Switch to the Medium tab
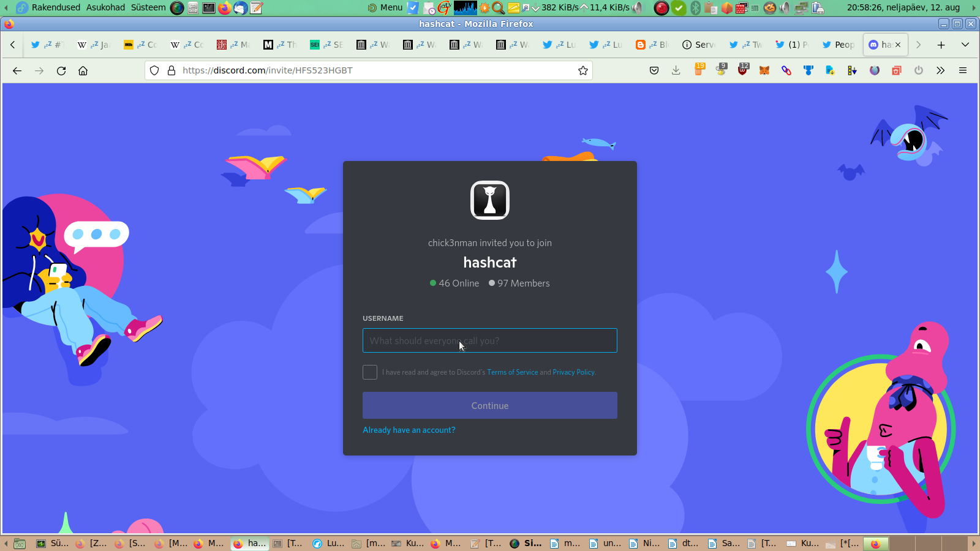This screenshot has height=551, width=980. coord(280,45)
